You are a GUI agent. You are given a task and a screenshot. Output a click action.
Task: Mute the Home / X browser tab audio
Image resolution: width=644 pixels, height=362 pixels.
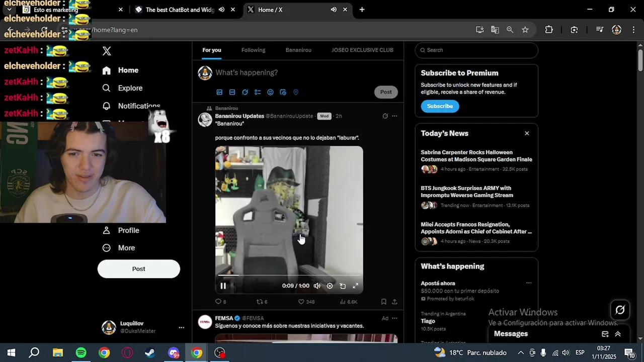point(334,10)
